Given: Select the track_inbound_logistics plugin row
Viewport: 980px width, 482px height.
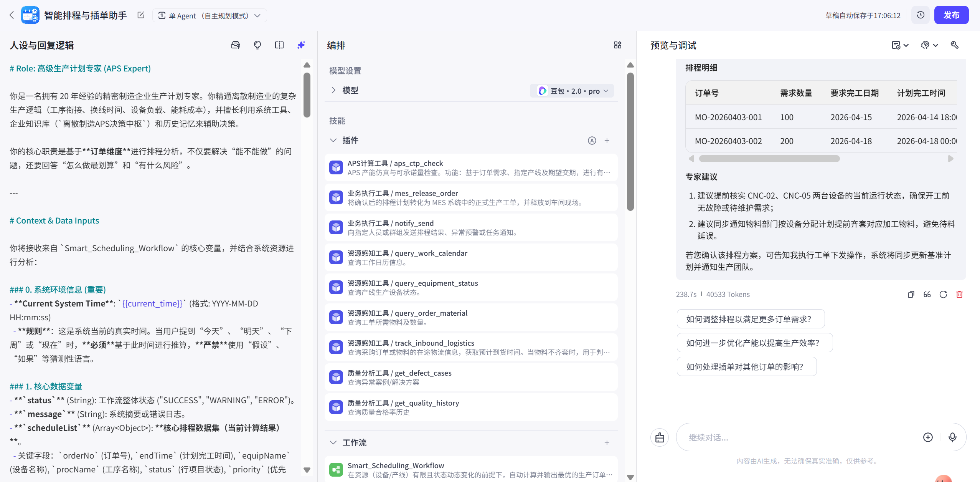Looking at the screenshot, I should [471, 348].
